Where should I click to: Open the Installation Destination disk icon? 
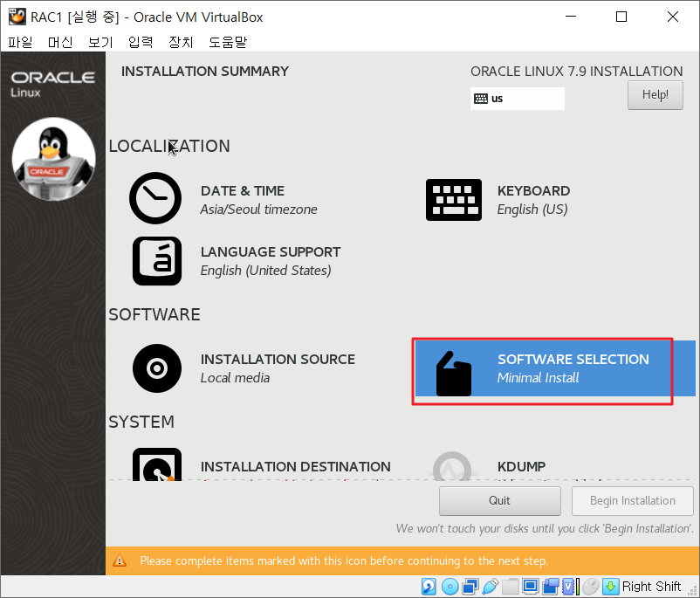[x=157, y=464]
